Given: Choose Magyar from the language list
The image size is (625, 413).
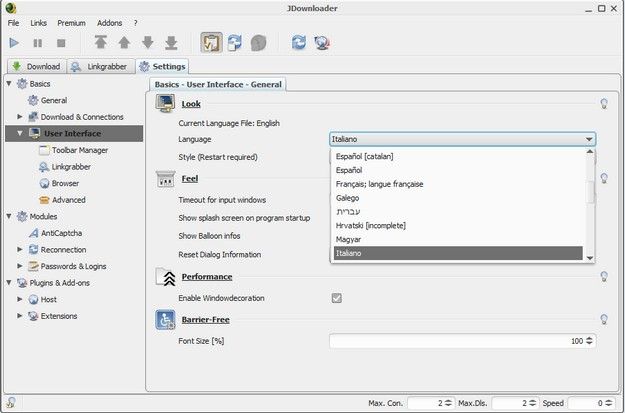Looking at the screenshot, I should (x=458, y=240).
